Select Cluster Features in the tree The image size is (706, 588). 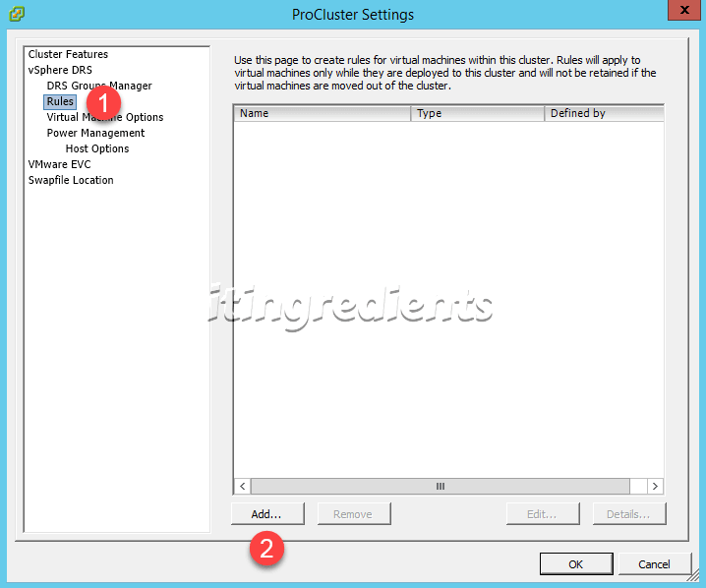(x=68, y=54)
